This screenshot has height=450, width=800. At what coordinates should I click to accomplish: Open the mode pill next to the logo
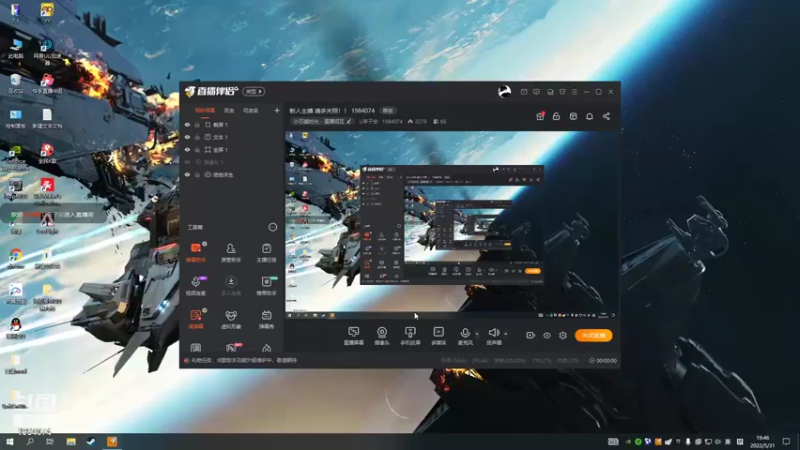254,91
